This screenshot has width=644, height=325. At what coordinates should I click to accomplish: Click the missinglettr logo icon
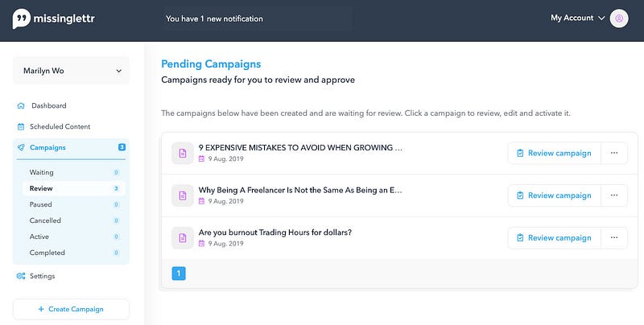22,19
